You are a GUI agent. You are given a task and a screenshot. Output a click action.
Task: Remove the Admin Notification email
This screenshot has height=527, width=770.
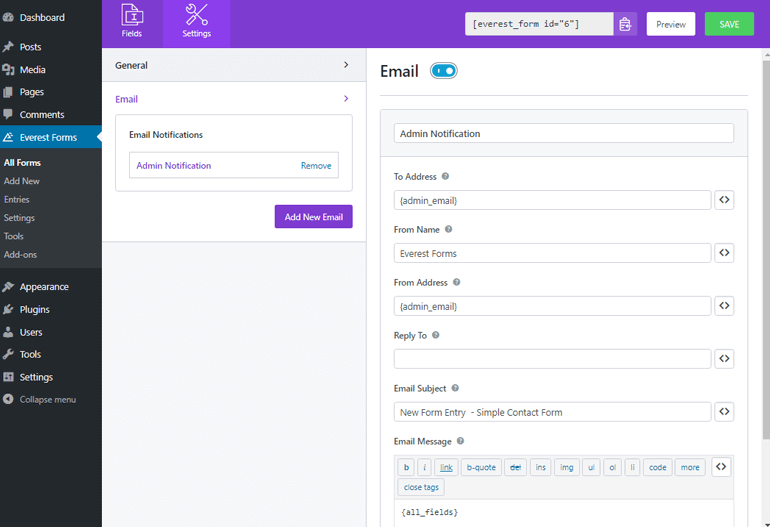click(316, 166)
